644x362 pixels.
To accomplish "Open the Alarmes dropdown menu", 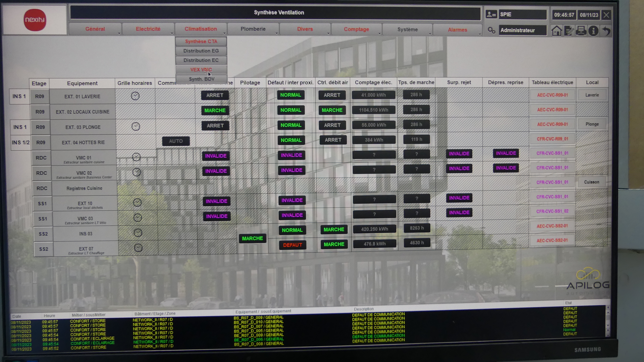I will click(x=457, y=30).
